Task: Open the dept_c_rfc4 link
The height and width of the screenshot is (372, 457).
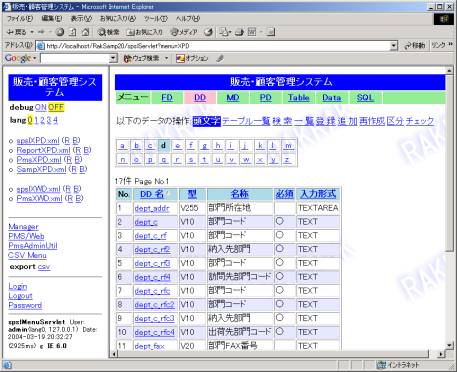Action: point(154,332)
